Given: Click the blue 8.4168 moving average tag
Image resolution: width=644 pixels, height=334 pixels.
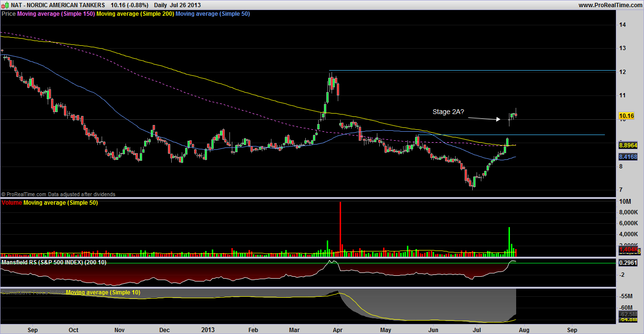Looking at the screenshot, I should pos(628,157).
